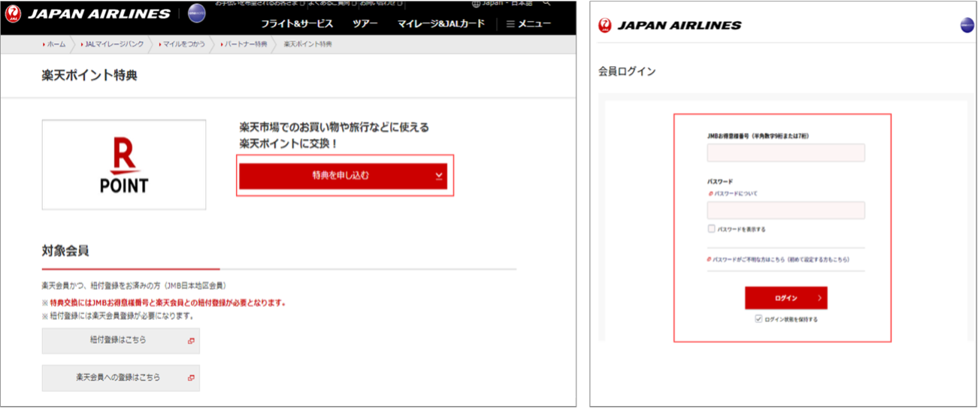Click the Japan Airlines logo on the login page
Image resolution: width=980 pixels, height=410 pixels.
point(670,25)
